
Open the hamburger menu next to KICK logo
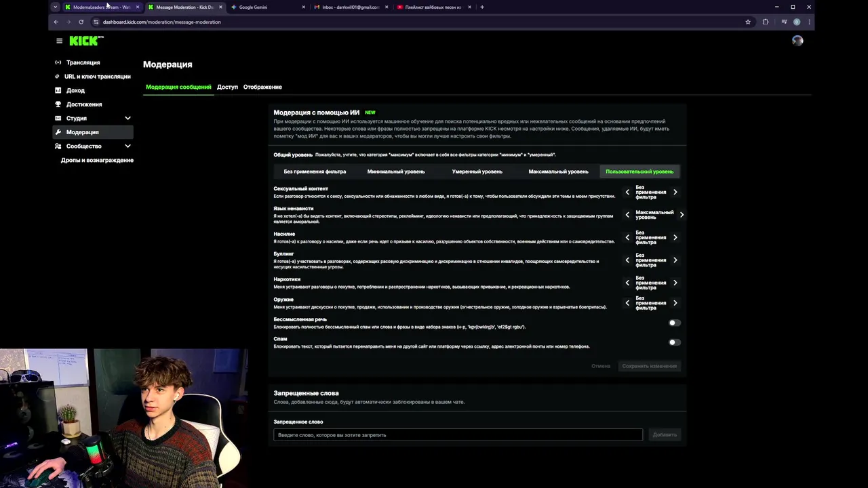pos(59,41)
